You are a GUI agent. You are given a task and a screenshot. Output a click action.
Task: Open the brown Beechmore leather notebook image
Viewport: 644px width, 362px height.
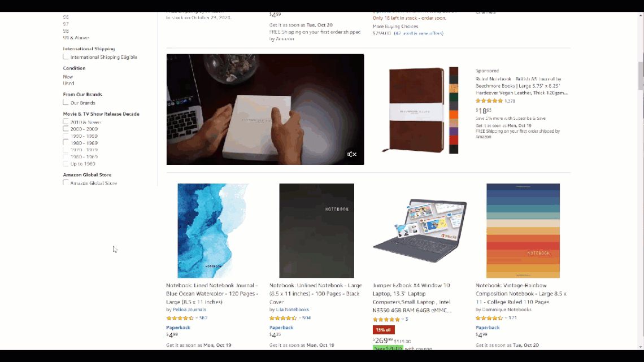pyautogui.click(x=420, y=110)
